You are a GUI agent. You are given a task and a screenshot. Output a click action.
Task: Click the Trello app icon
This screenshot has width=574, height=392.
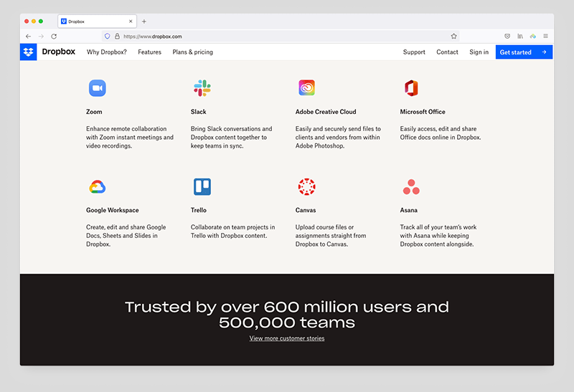[x=202, y=187]
